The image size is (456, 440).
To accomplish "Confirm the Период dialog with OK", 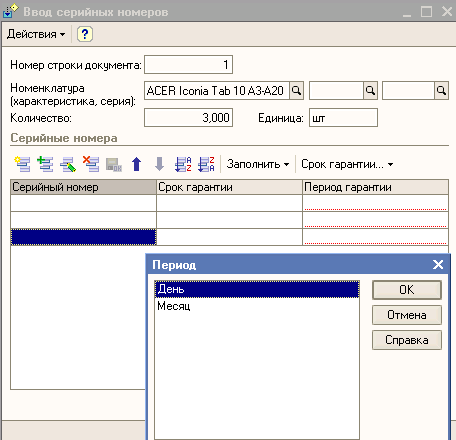I will coord(407,290).
